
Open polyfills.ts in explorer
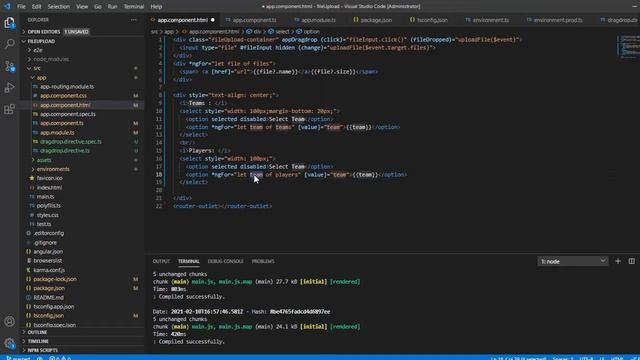coord(48,206)
